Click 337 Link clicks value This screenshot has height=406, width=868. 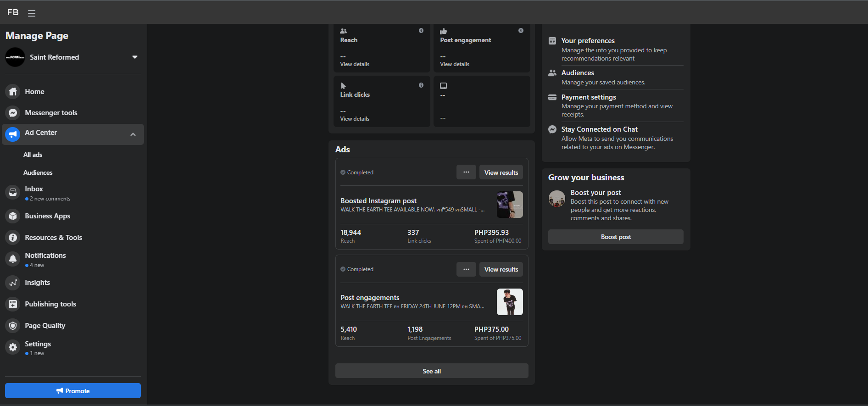[x=413, y=233]
